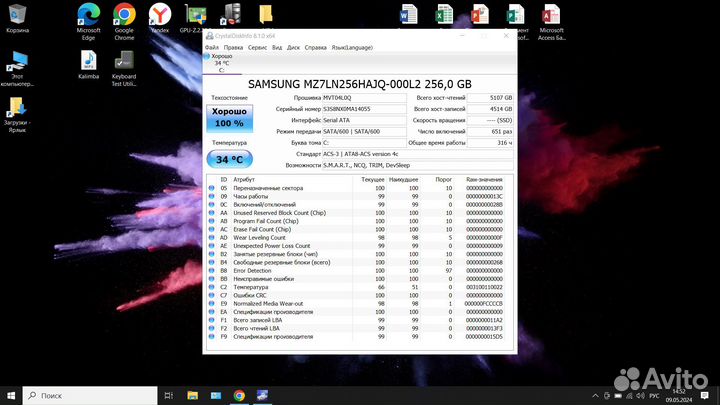This screenshot has height=405, width=720.
Task: Select the C: disk tab with Хорошо status
Action: click(x=221, y=63)
